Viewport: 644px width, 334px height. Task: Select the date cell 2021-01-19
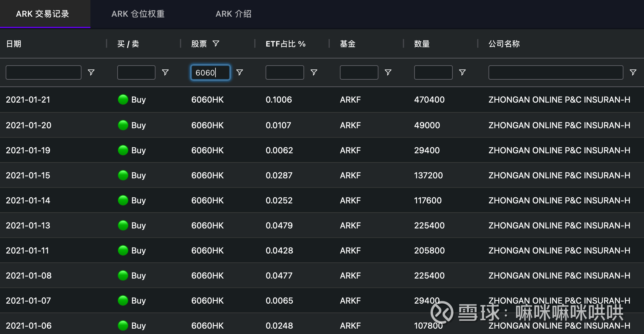[28, 150]
